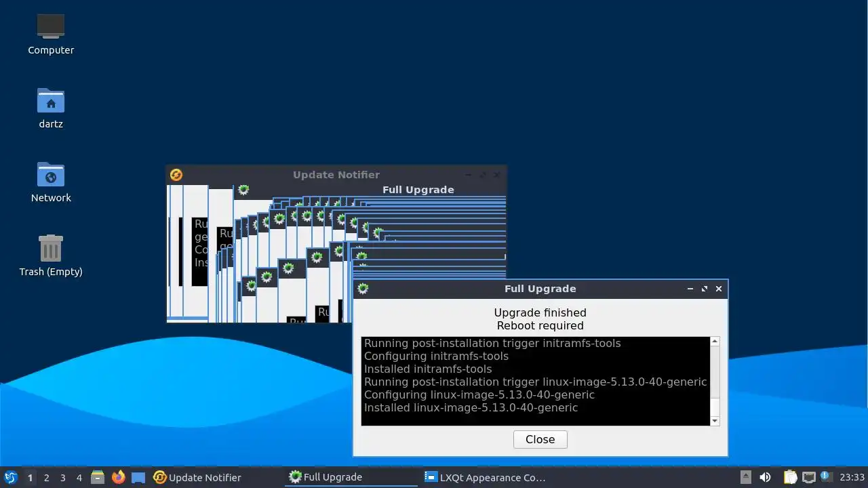Switch to desktop 2 in pager
The width and height of the screenshot is (868, 488).
pyautogui.click(x=46, y=477)
